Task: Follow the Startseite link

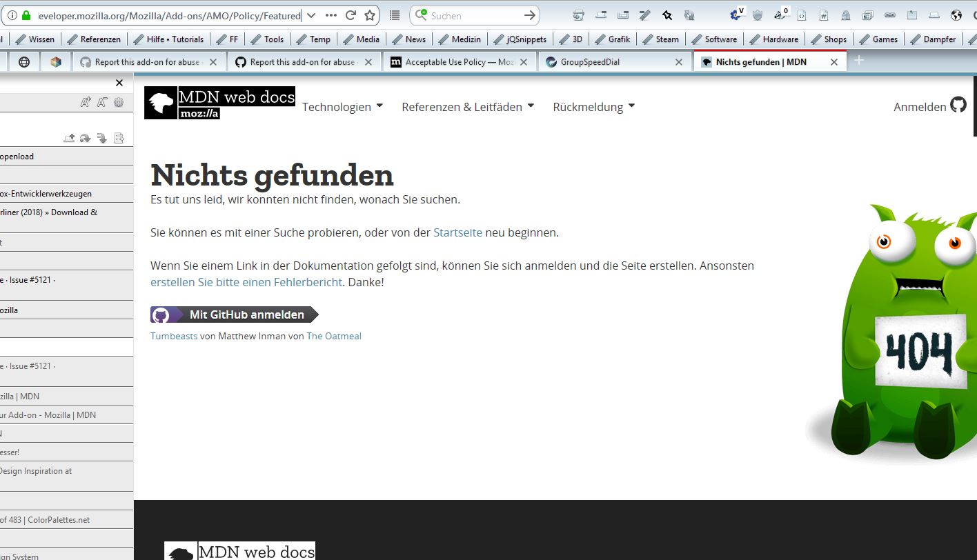Action: (457, 232)
